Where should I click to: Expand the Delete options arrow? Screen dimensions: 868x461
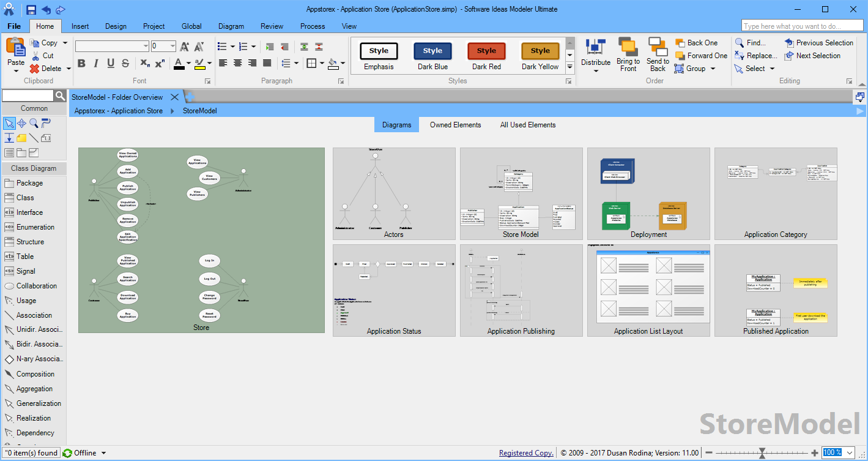click(x=69, y=69)
